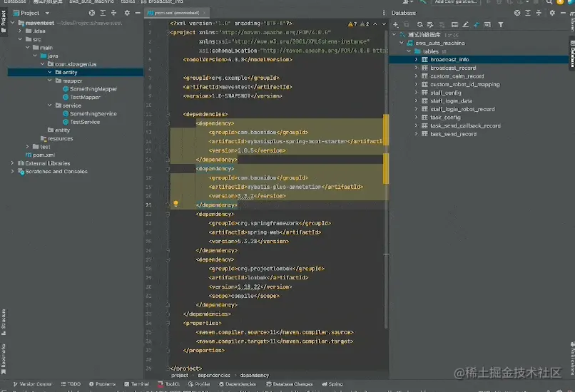Image resolution: width=575 pixels, height=392 pixels.
Task: Select the staff_config table
Action: (445, 93)
